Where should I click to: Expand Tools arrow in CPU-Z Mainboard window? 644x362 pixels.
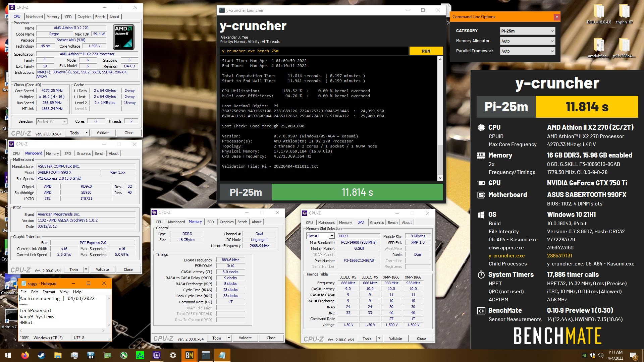[86, 269]
